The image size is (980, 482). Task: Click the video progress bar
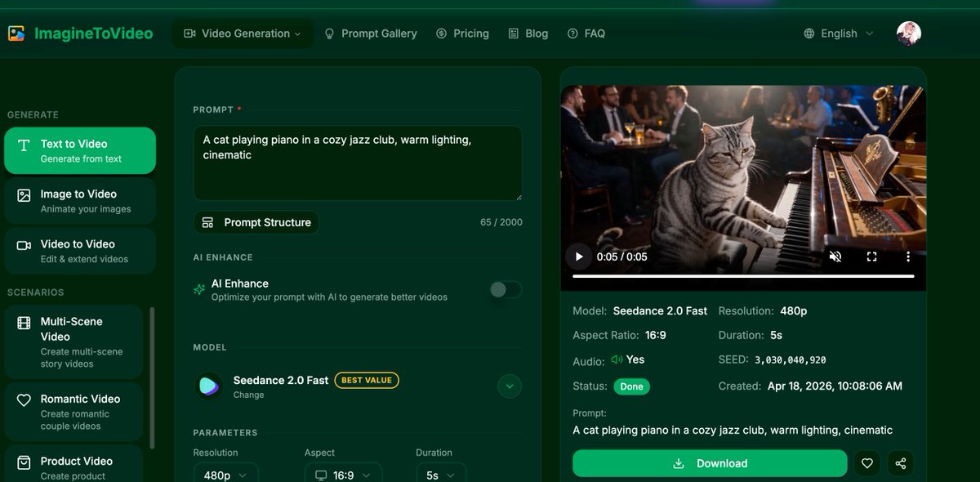743,276
